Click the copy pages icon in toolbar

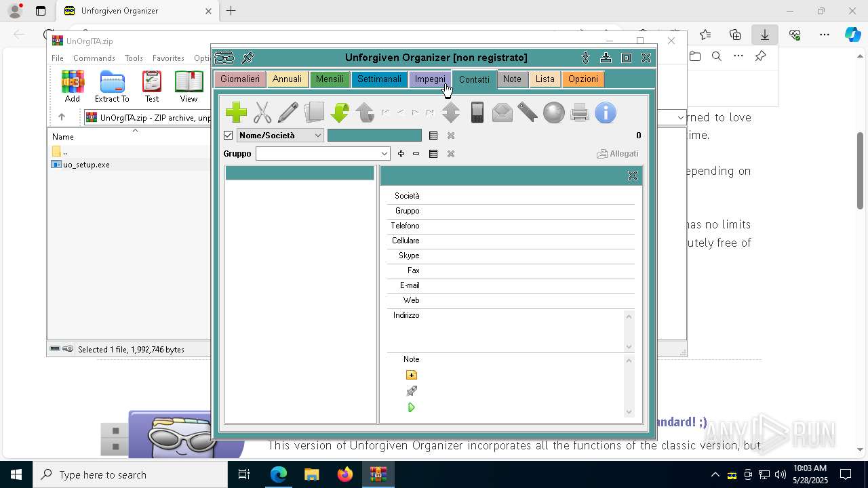tap(314, 113)
